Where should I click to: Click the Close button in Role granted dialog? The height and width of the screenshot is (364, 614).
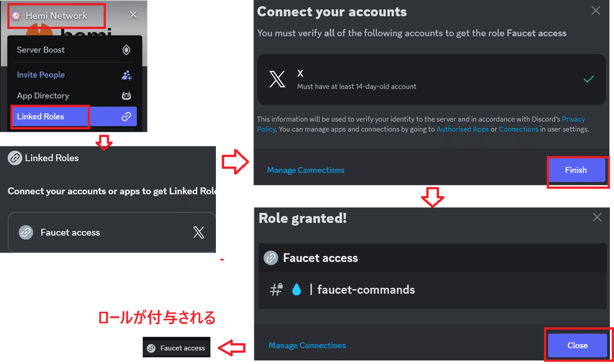(x=577, y=346)
